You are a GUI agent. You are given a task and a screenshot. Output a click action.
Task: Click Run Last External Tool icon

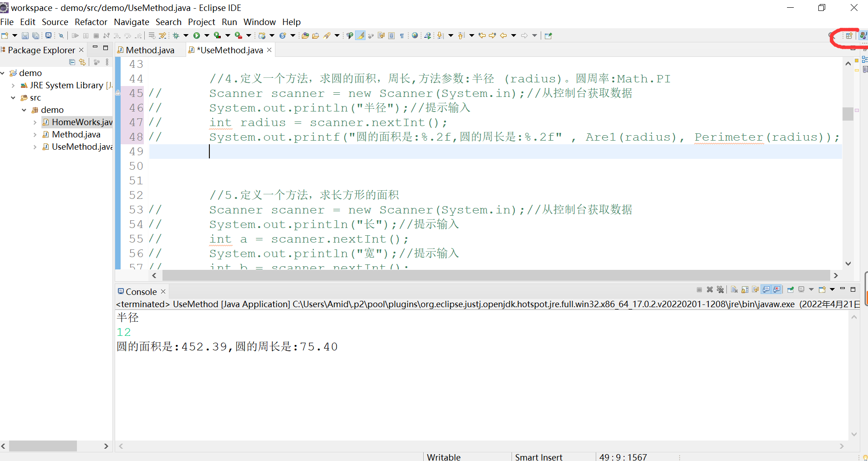click(238, 35)
